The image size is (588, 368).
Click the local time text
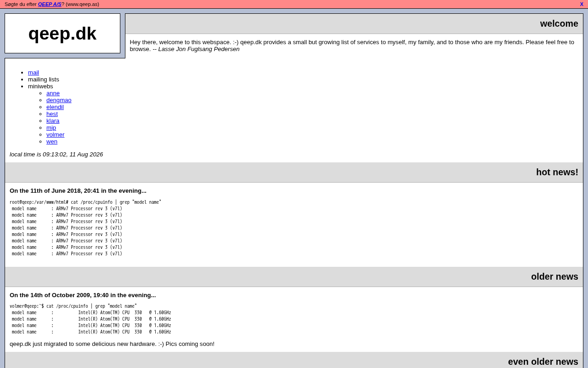tap(57, 154)
